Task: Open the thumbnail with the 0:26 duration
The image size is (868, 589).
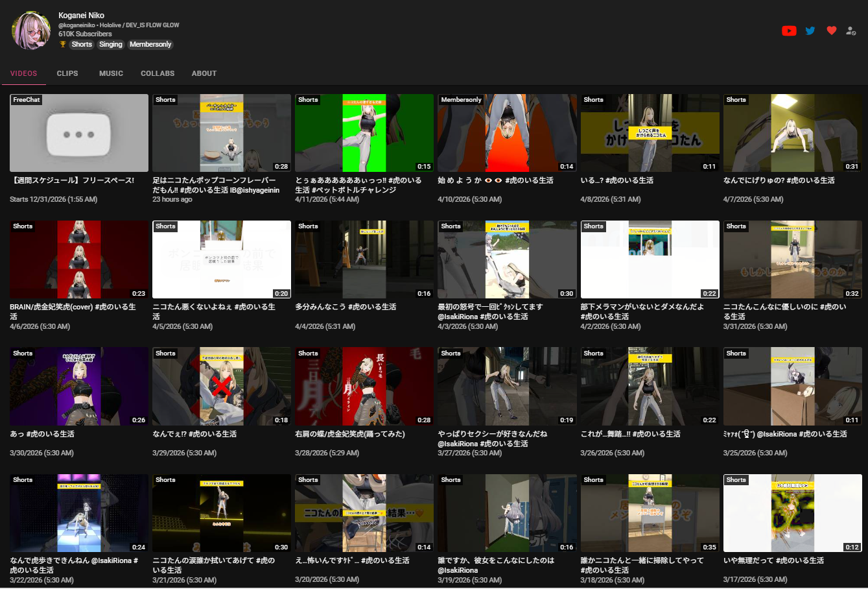Action: (x=79, y=386)
